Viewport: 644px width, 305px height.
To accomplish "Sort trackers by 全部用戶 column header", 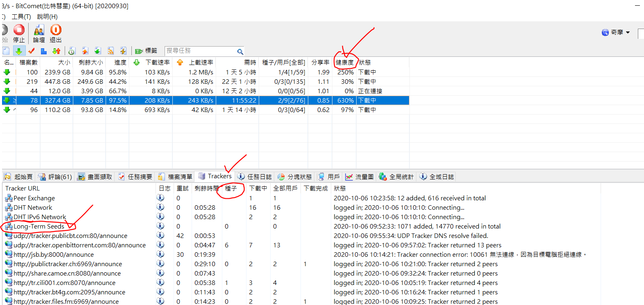I will [x=285, y=188].
